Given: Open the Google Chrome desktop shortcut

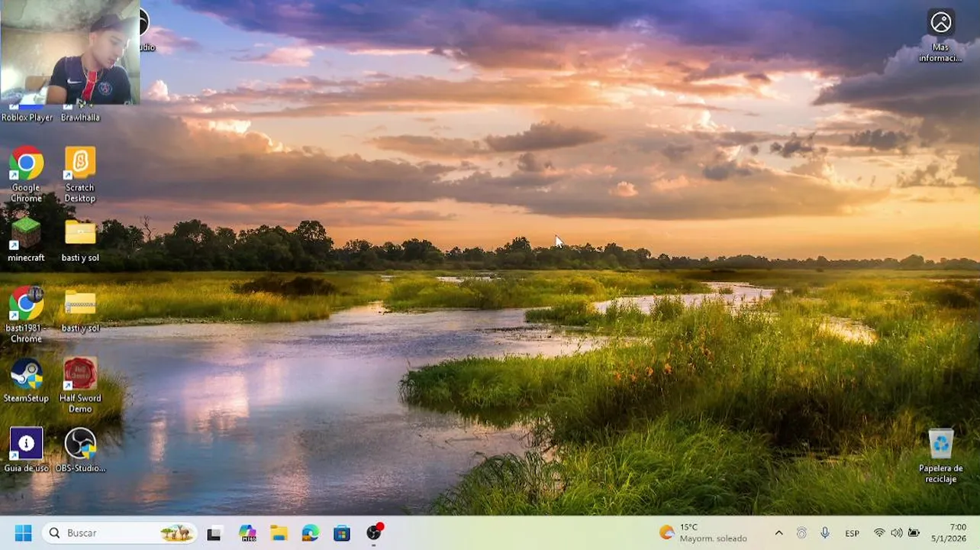Looking at the screenshot, I should 26,173.
